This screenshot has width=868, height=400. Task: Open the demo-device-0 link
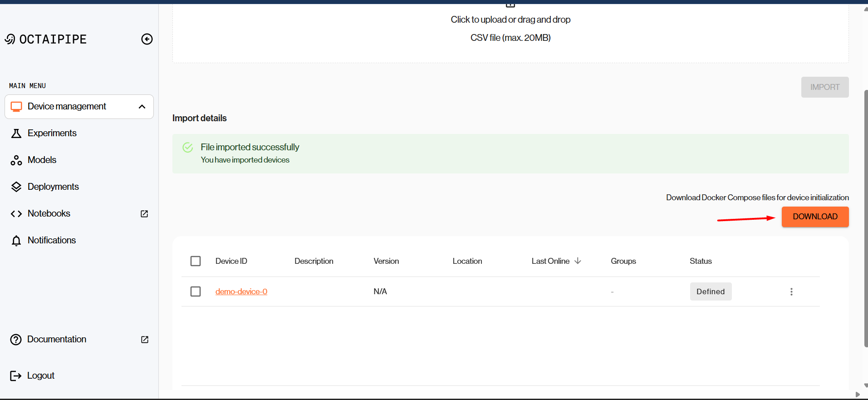[x=241, y=291]
